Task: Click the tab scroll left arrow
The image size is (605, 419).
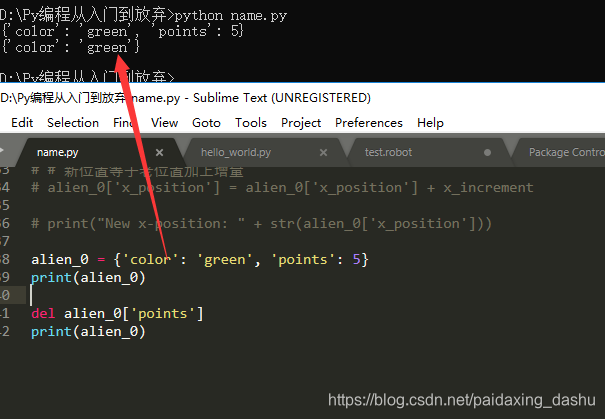Action: 2,150
